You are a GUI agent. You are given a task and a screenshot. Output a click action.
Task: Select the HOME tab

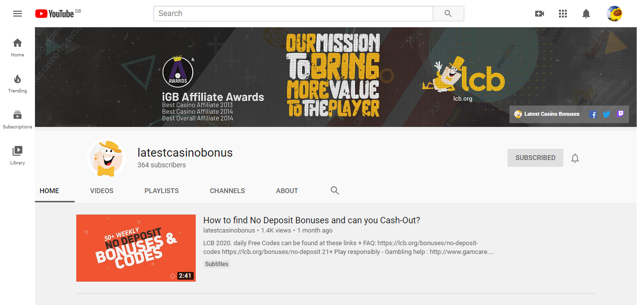tap(50, 191)
